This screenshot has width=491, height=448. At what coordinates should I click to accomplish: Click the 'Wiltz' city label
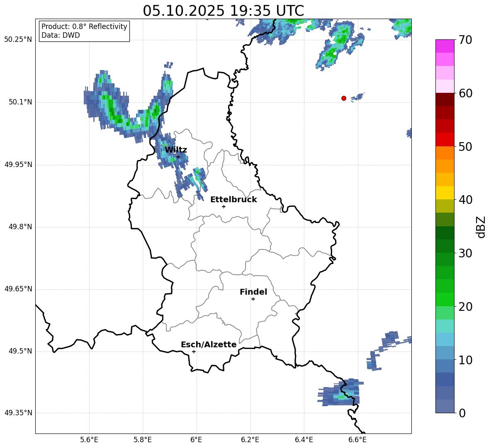176,150
